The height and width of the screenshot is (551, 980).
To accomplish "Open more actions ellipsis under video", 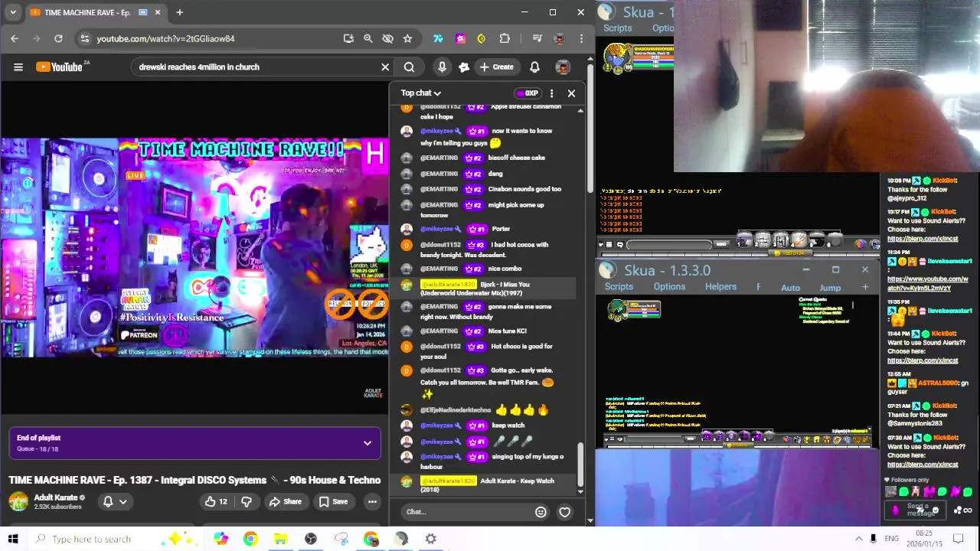I will click(x=372, y=502).
